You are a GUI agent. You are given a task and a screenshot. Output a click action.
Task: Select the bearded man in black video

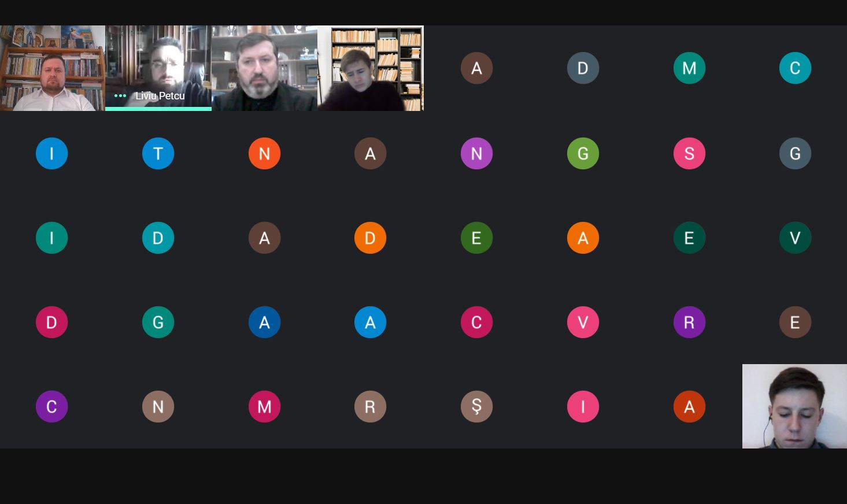click(265, 68)
